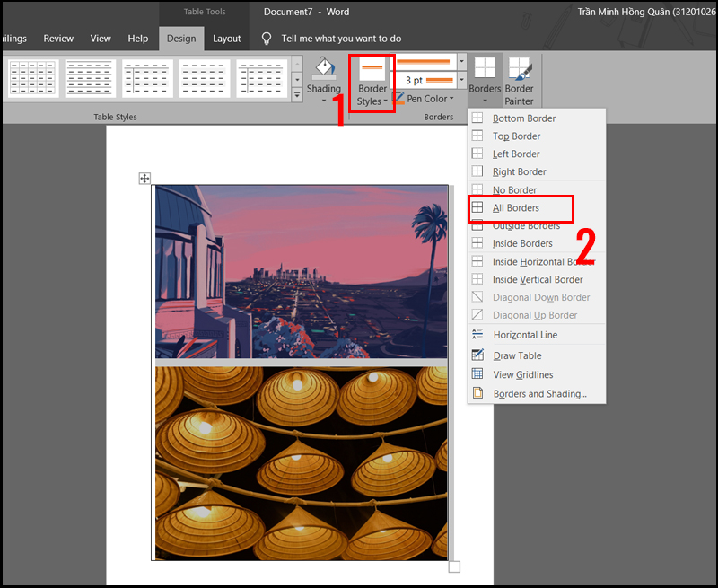
Task: Click the city sunset picture in table
Action: (302, 272)
